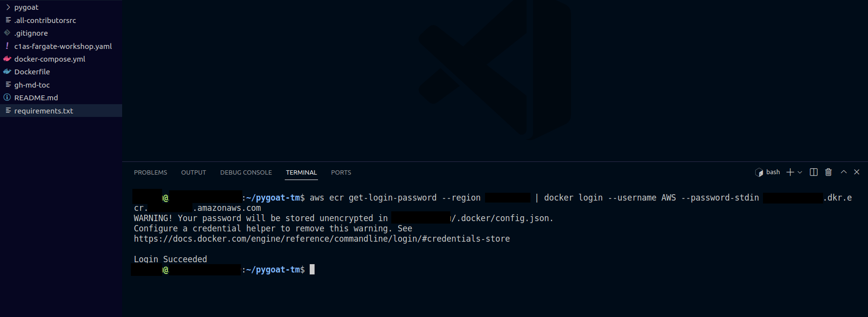Viewport: 868px width, 317px height.
Task: Click the docs.docker.com credentials-store link
Action: click(322, 239)
